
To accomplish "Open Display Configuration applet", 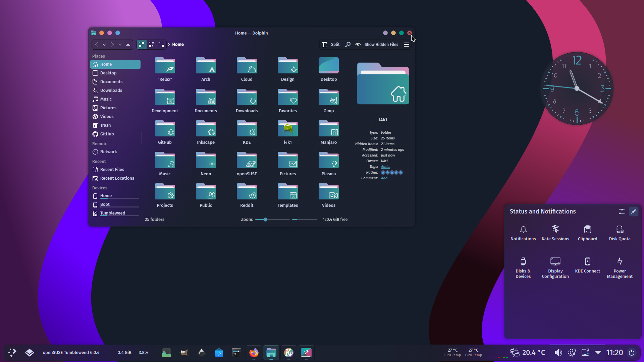I will [555, 268].
